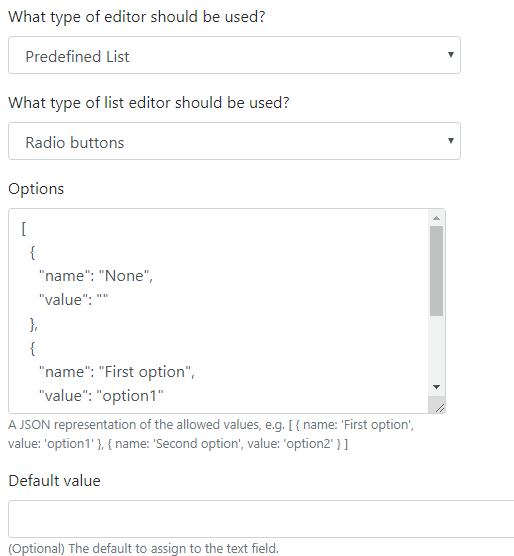
Task: Click the scrollbar track below the thumb
Action: pos(436,348)
